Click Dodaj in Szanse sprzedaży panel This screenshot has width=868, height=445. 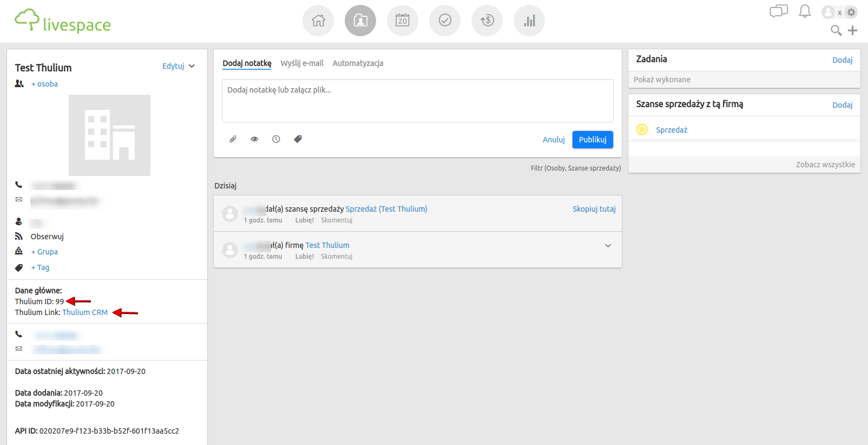pyautogui.click(x=843, y=105)
